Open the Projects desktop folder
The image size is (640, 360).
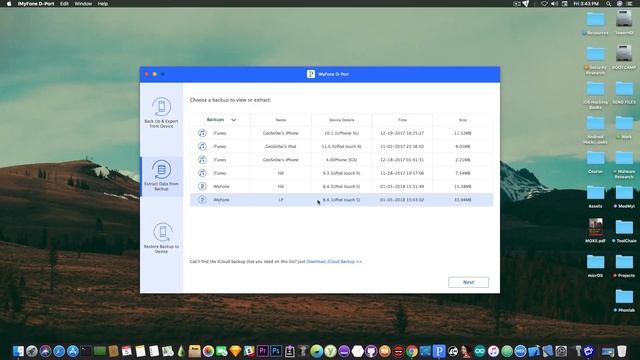click(624, 266)
